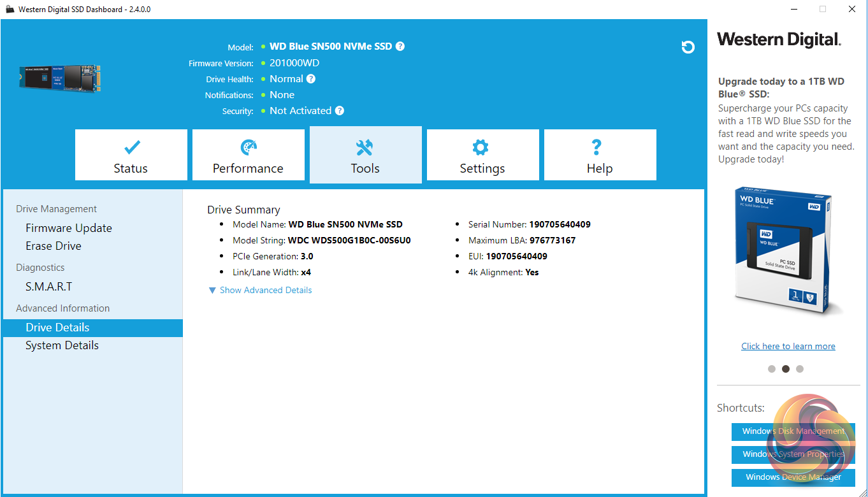Click the Drive Summary heading
Screen dimensions: 868x497
[x=243, y=210]
